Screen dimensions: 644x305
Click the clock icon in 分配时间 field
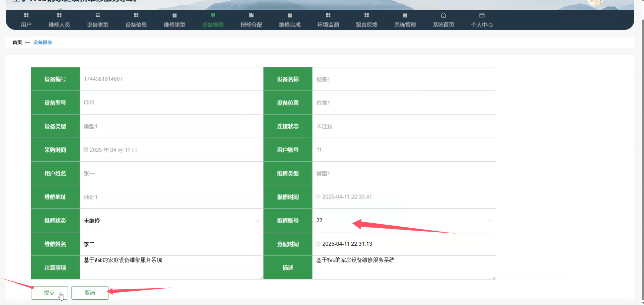coord(318,244)
